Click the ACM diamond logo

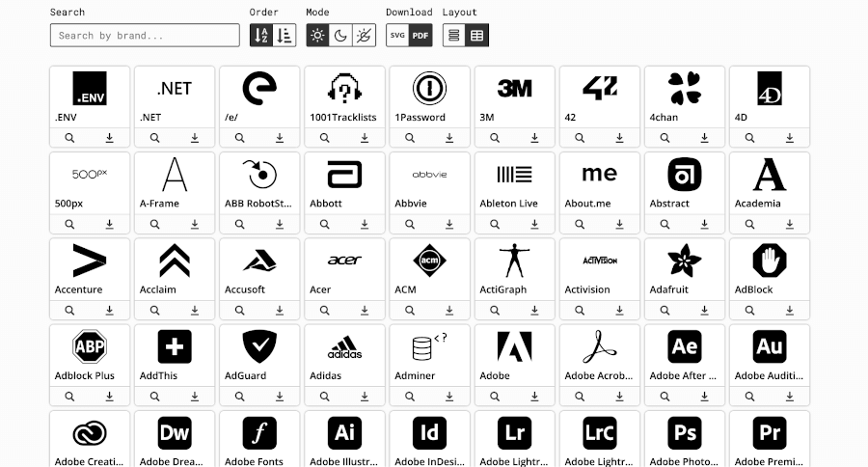[429, 261]
